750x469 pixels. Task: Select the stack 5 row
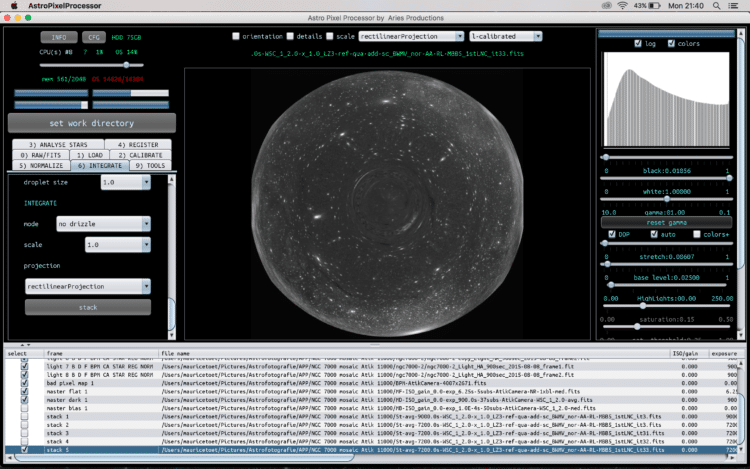tap(371, 450)
